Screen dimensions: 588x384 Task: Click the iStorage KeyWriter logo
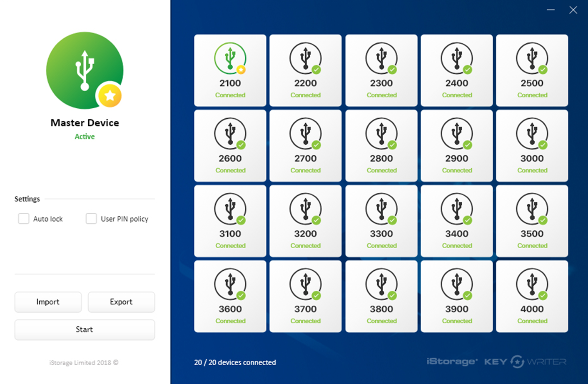point(496,362)
